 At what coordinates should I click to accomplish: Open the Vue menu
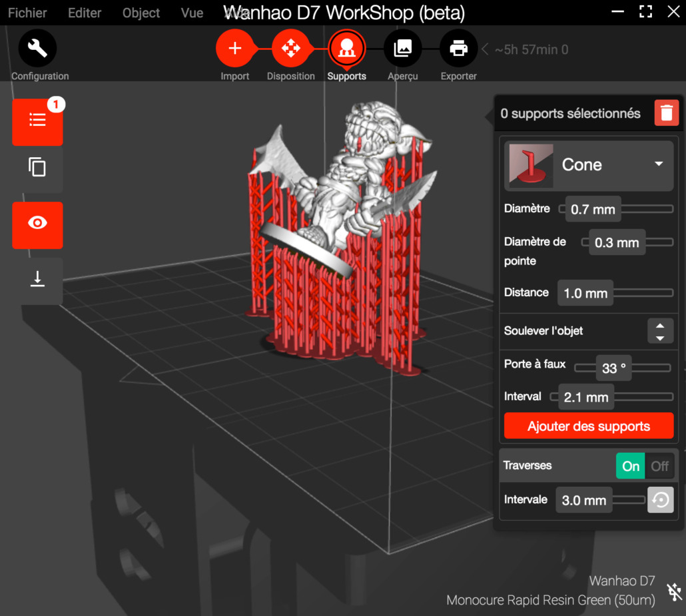coord(192,13)
